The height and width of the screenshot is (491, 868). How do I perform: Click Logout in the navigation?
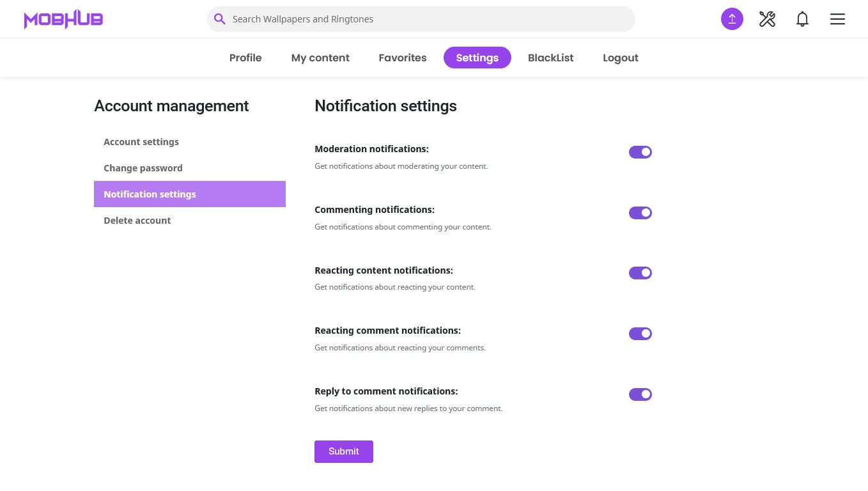tap(620, 58)
